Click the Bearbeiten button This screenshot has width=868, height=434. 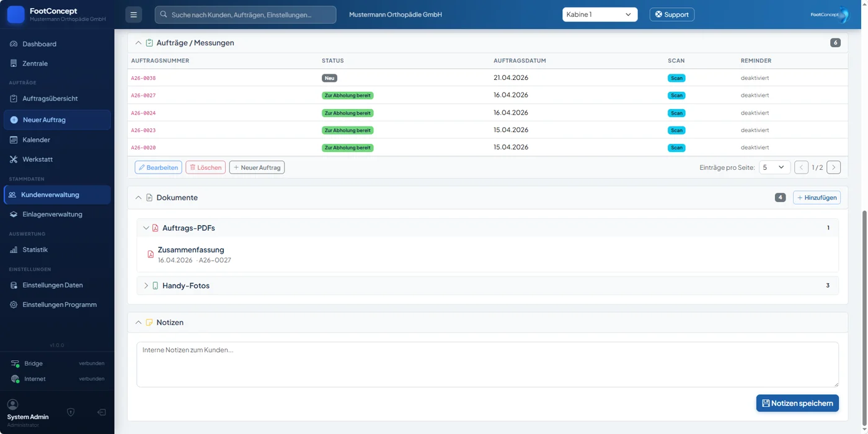pos(158,167)
